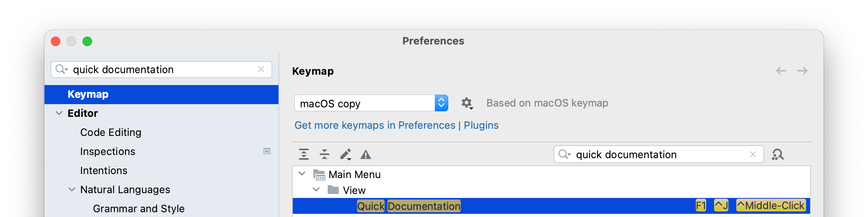Navigate forward with the right arrow
868x217 pixels.
tap(802, 71)
